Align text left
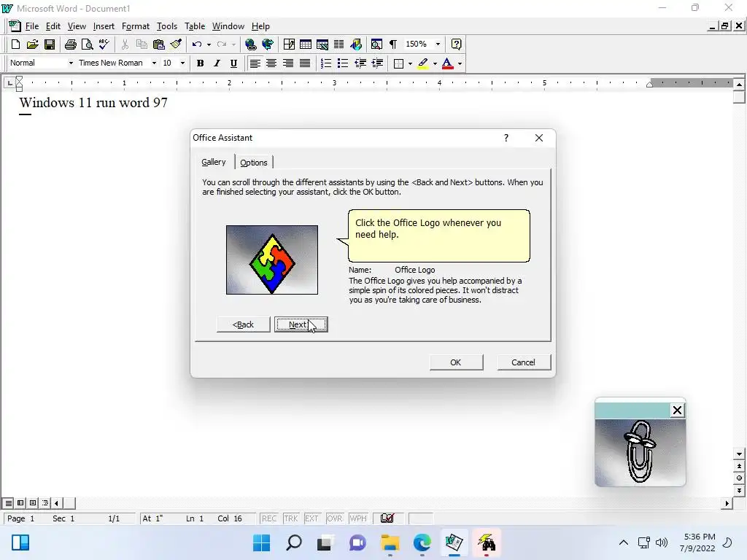 (255, 63)
